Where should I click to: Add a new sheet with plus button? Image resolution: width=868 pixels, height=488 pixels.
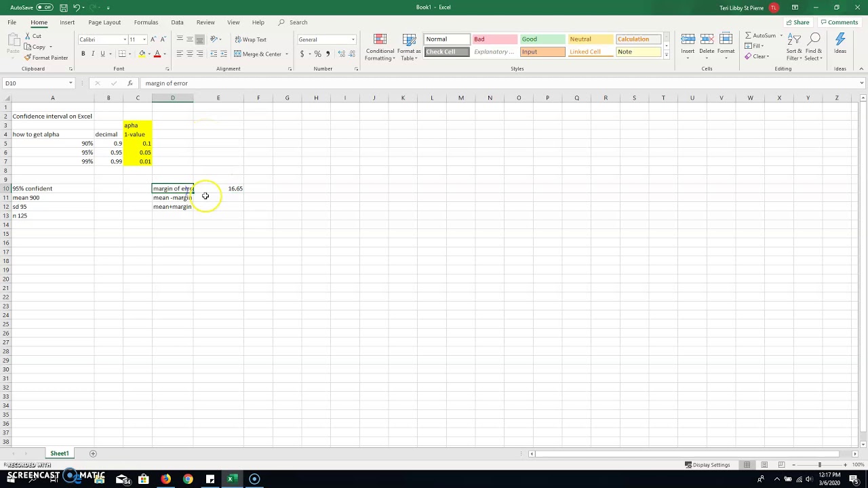tap(93, 453)
